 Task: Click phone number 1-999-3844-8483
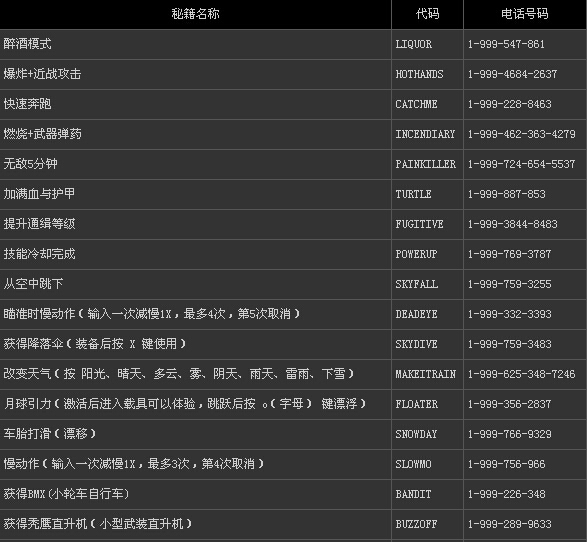(x=513, y=224)
